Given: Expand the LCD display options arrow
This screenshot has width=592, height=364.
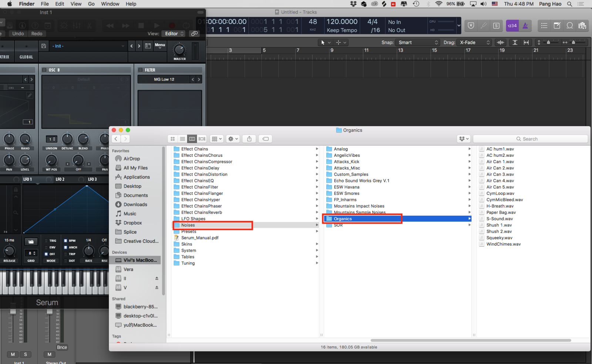Looking at the screenshot, I should click(x=459, y=26).
